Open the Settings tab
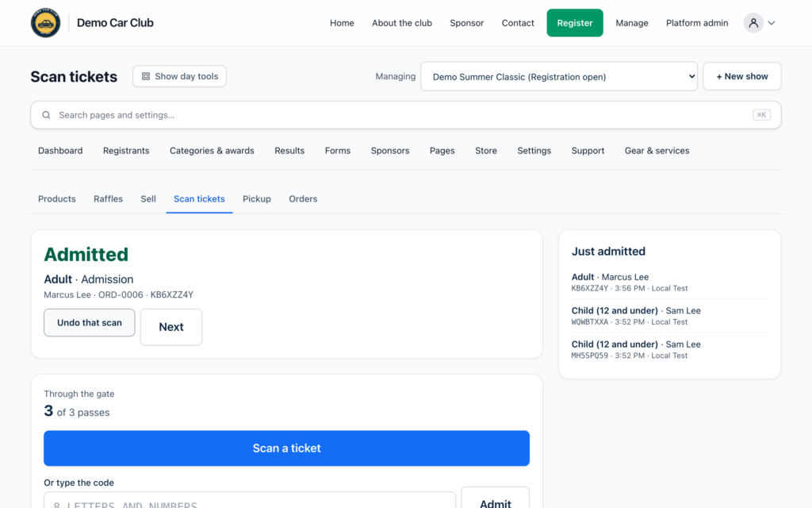This screenshot has height=508, width=812. tap(534, 151)
